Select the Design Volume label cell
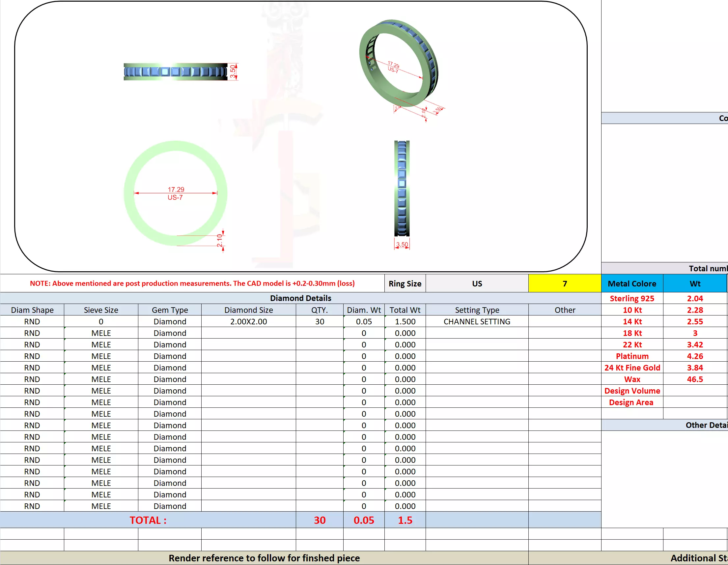728x565 pixels. (632, 391)
